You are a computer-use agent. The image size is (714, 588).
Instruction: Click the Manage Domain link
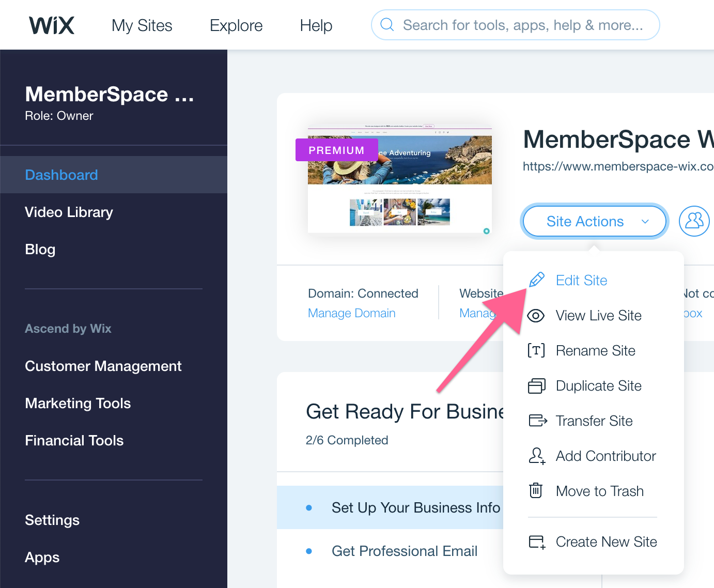pyautogui.click(x=351, y=313)
